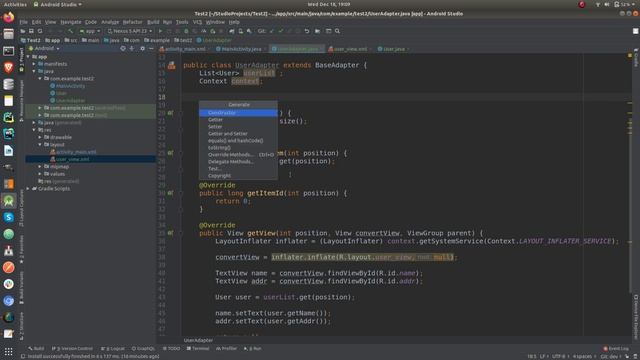
Task: Open the Refactor menu
Action: click(x=132, y=22)
